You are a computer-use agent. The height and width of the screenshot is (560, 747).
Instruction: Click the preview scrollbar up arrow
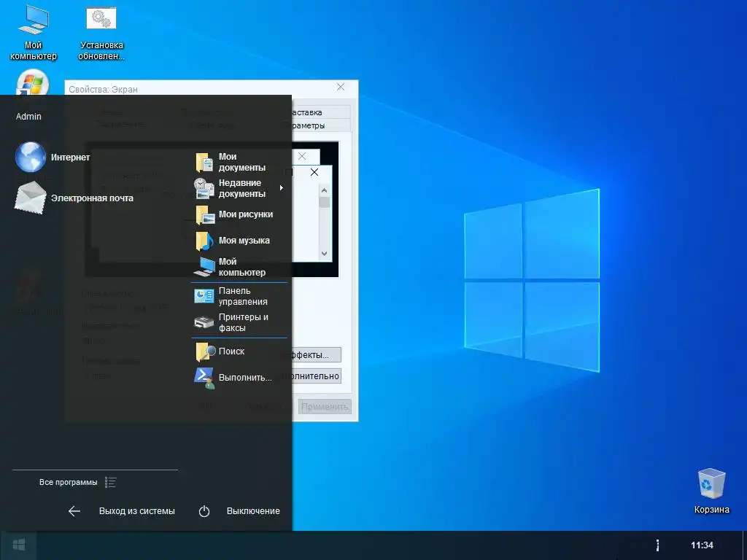click(325, 190)
